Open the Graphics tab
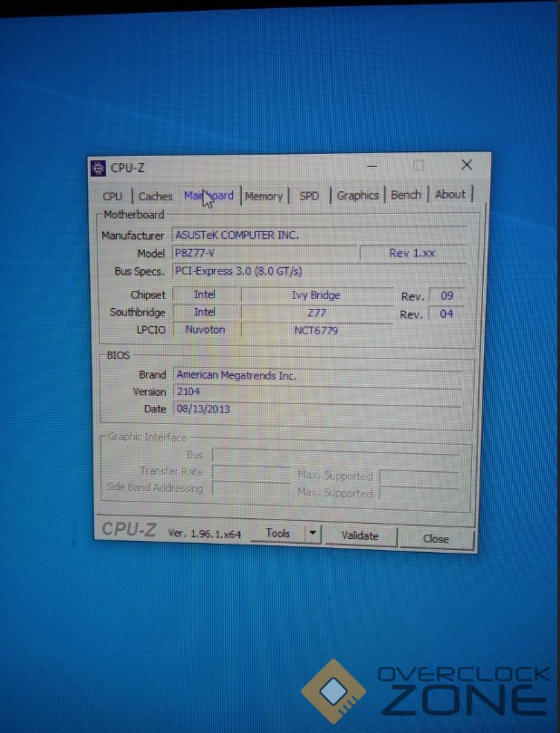Image resolution: width=560 pixels, height=733 pixels. (358, 196)
